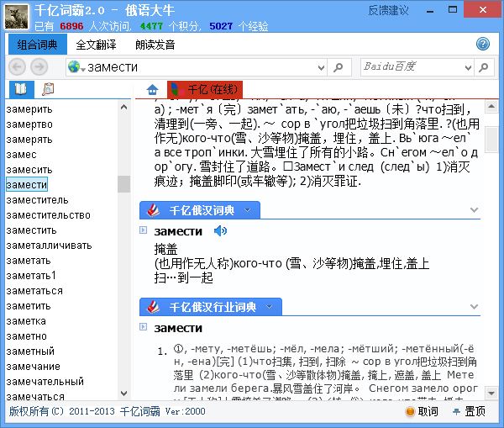
Task: Click word list scroll up arrow
Action: (123, 107)
